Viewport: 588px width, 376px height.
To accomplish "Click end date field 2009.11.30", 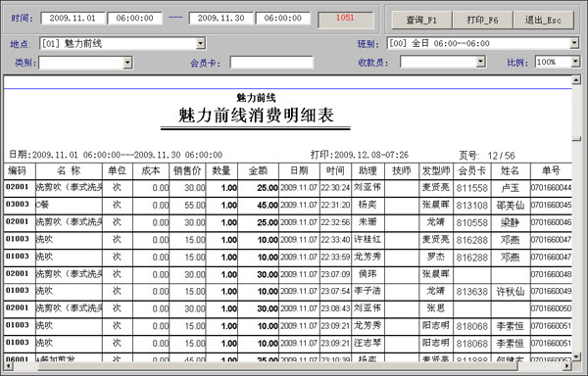I will (x=220, y=18).
